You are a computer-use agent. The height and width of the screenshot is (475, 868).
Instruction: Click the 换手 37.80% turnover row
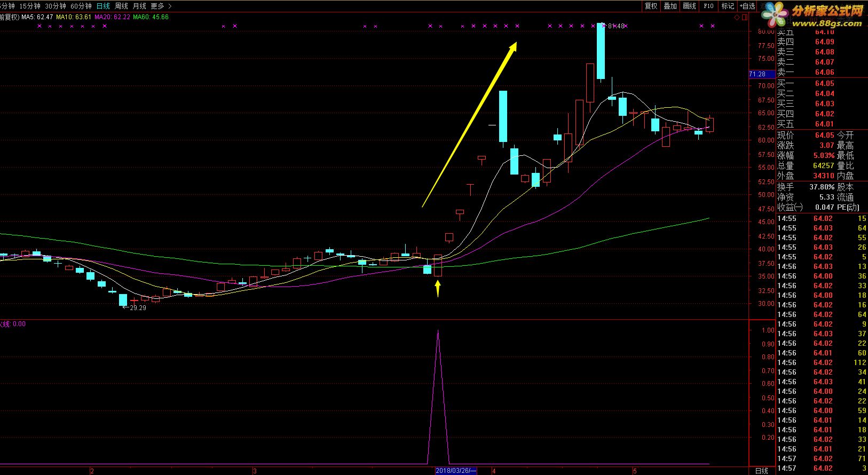click(806, 187)
